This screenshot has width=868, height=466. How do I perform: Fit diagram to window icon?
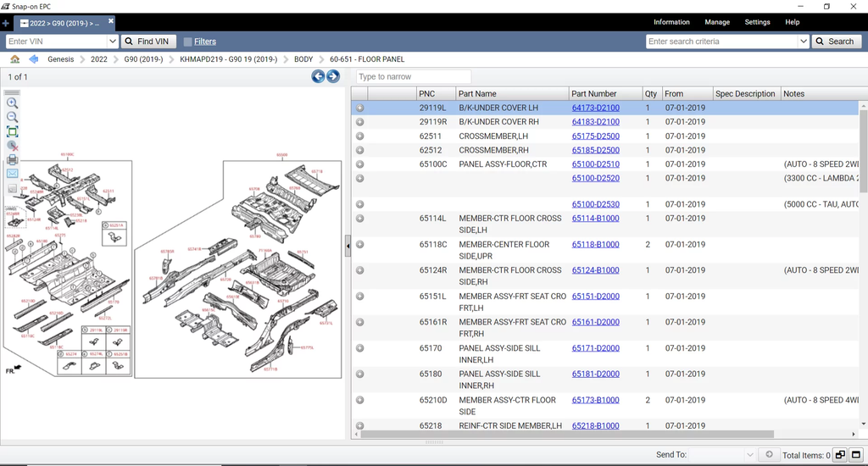point(12,131)
